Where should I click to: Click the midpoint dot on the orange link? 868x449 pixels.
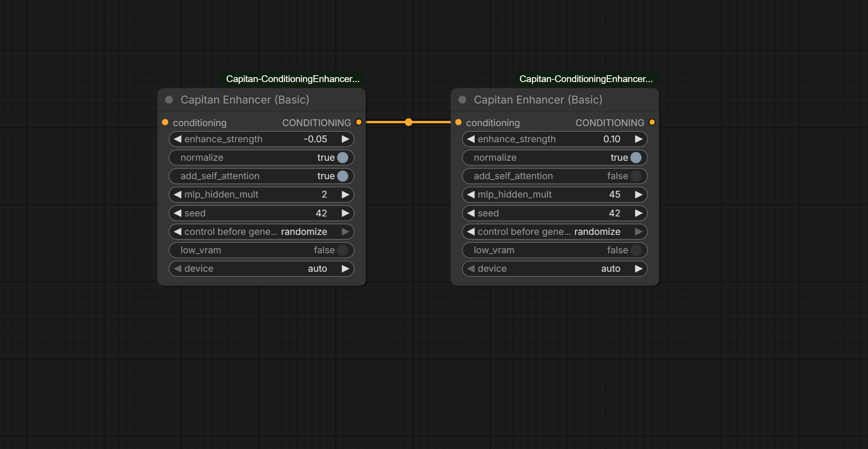[408, 122]
